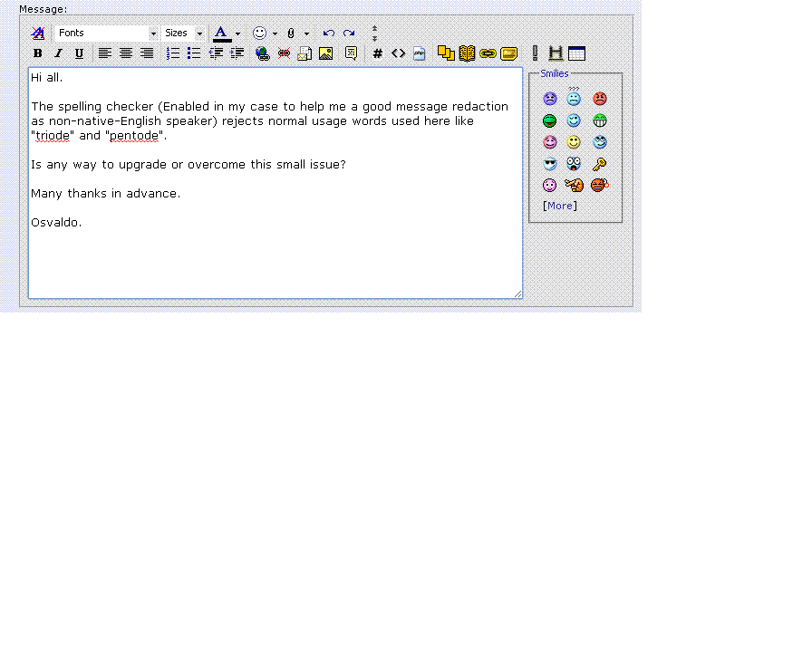Decrease the indent
812x654 pixels.
216,53
